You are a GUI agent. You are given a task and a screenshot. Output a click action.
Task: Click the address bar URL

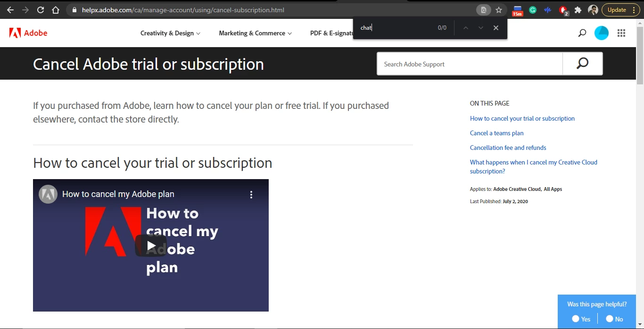(183, 10)
